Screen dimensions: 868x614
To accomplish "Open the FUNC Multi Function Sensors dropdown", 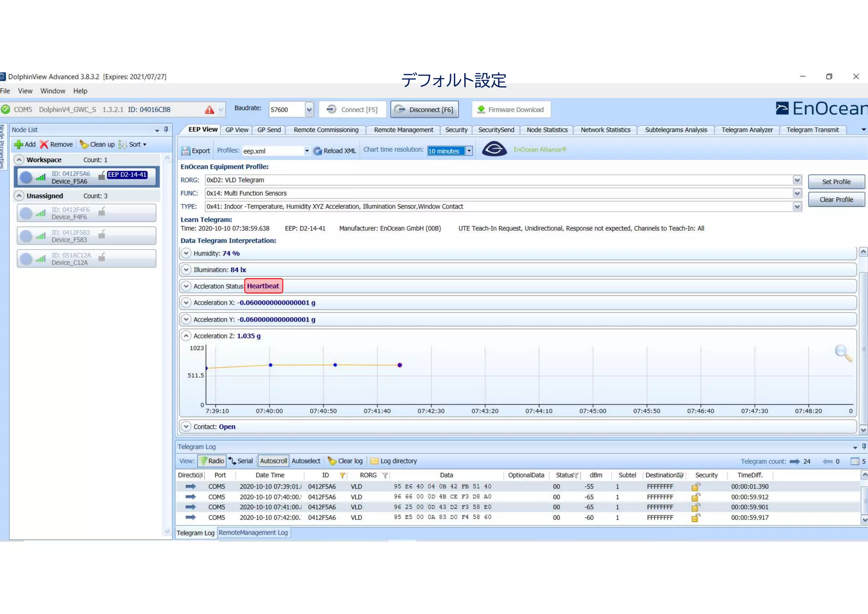I will coord(797,193).
